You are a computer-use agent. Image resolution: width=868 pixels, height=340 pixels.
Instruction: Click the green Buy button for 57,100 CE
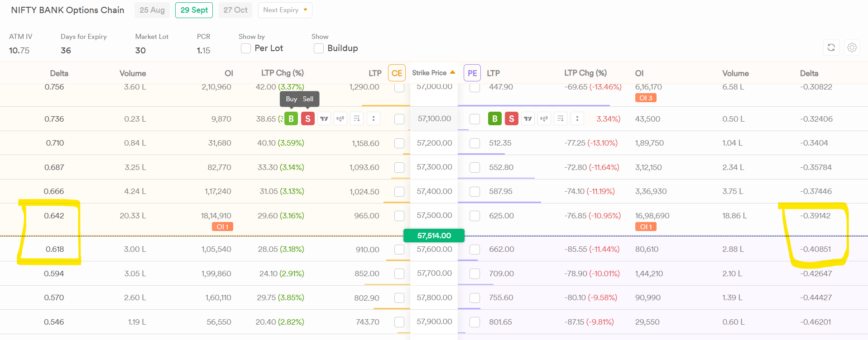click(291, 119)
